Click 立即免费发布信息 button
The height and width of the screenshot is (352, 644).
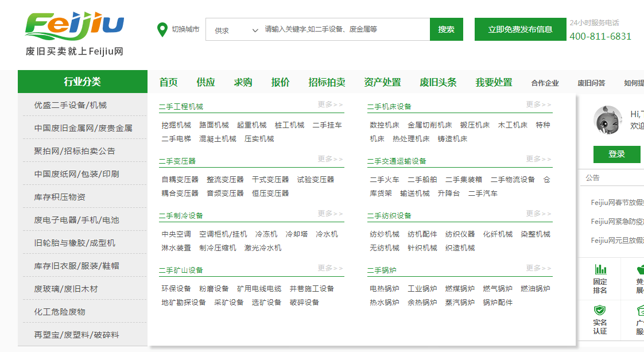(521, 29)
